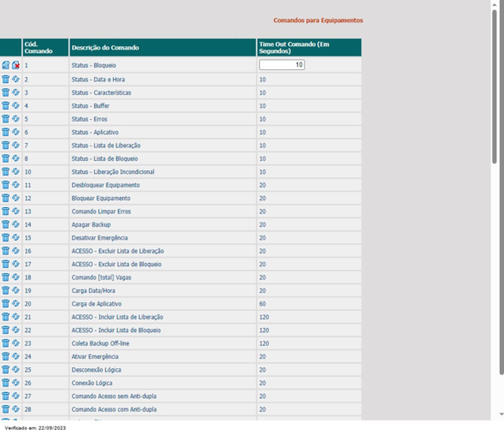
Task: Click the timeout input field with value 10
Action: click(282, 65)
